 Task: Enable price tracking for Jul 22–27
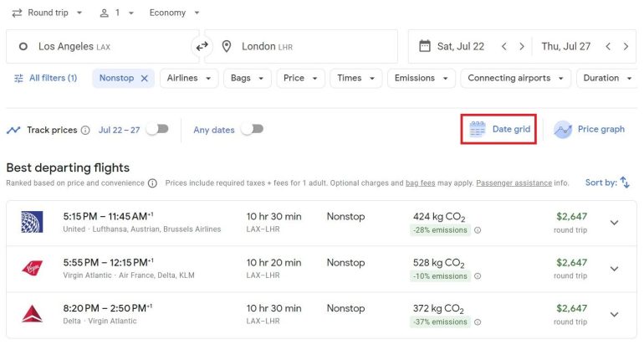pos(156,130)
